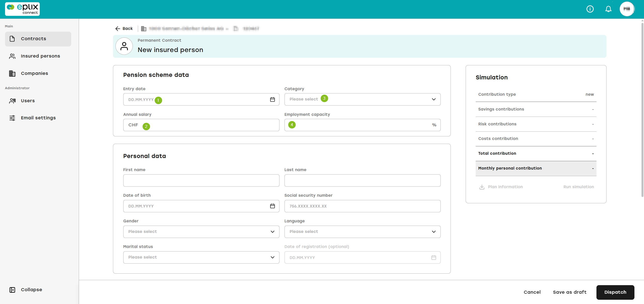Open Companies section
This screenshot has width=644, height=304.
[38, 73]
